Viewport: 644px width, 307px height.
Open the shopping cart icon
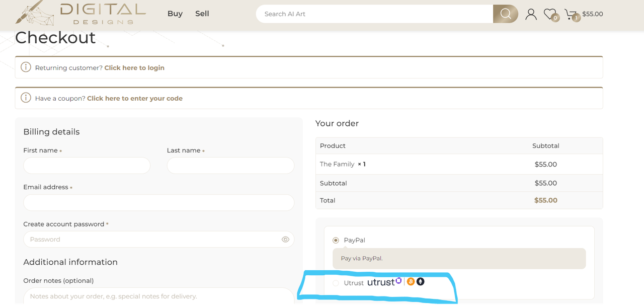coord(570,14)
